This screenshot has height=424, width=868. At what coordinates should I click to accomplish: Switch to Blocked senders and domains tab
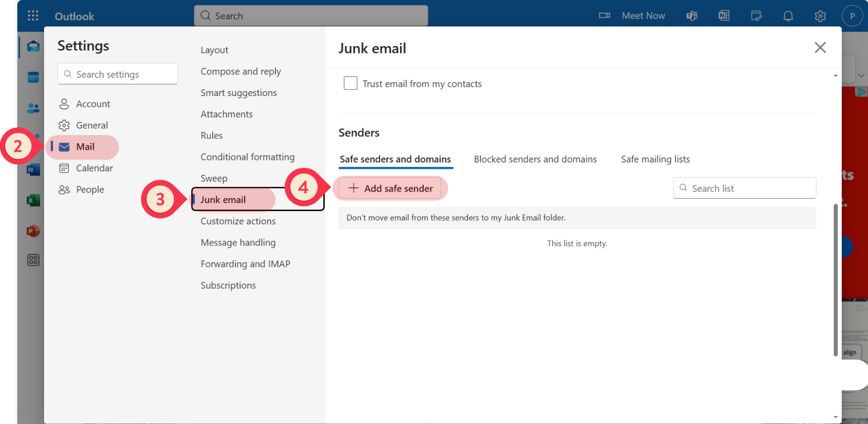(x=535, y=159)
